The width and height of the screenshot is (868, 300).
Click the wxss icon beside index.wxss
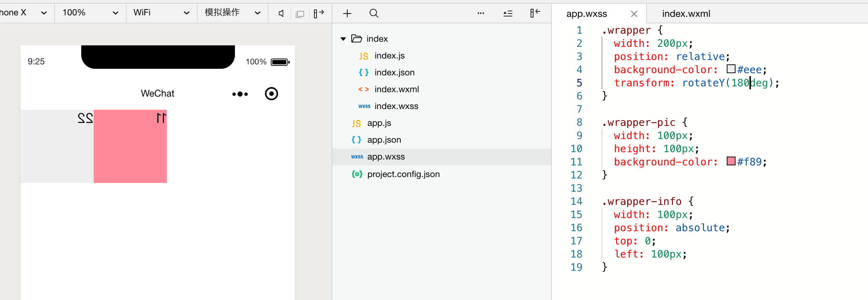pyautogui.click(x=364, y=106)
